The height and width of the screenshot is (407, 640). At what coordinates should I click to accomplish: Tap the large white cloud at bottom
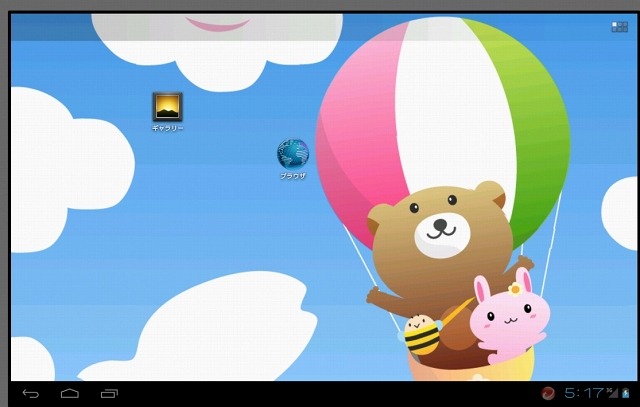[220, 330]
